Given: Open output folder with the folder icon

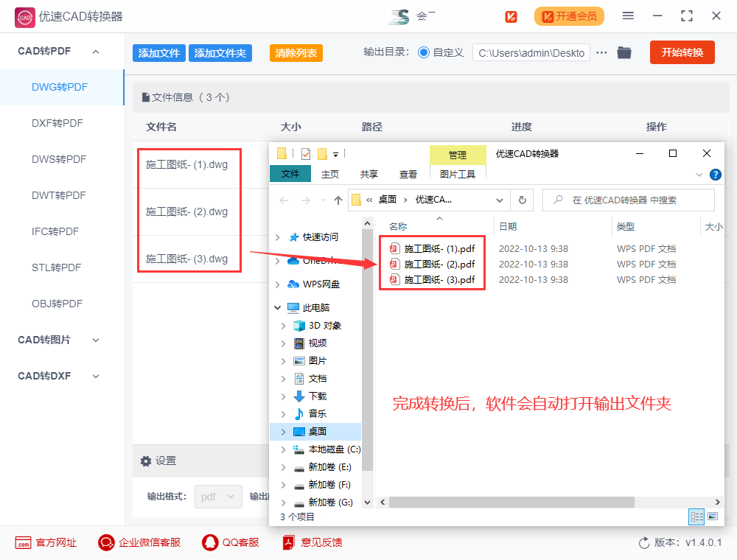Looking at the screenshot, I should coord(624,52).
